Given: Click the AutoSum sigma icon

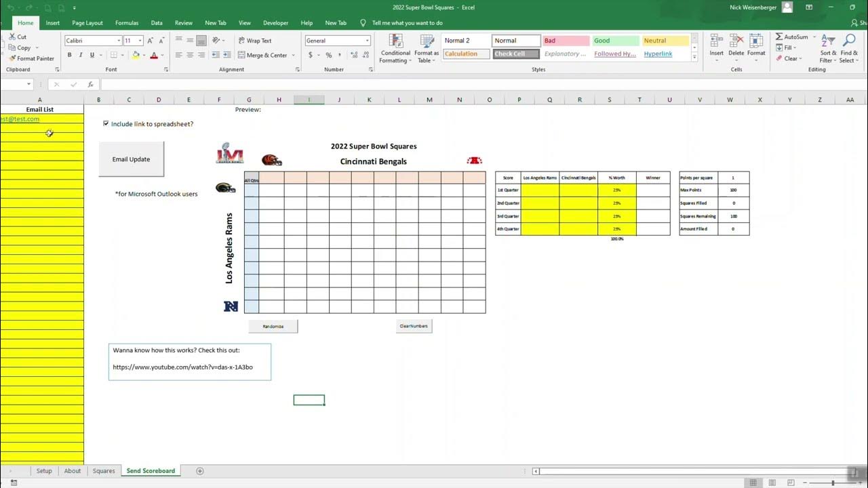Looking at the screenshot, I should coord(779,37).
